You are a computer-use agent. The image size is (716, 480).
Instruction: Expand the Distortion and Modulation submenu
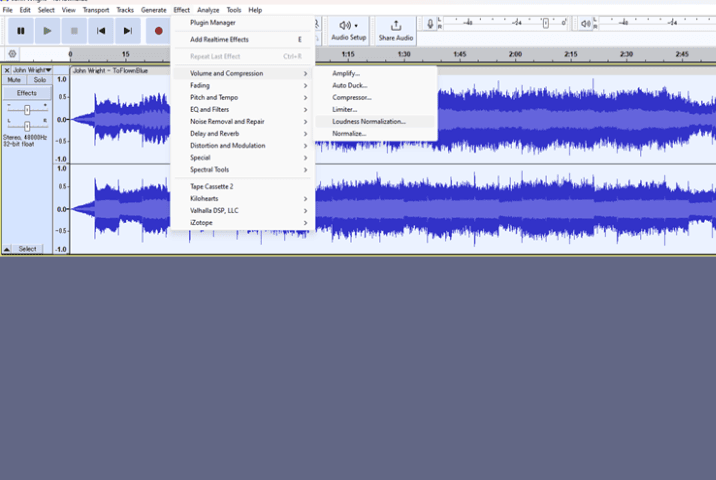click(x=242, y=146)
